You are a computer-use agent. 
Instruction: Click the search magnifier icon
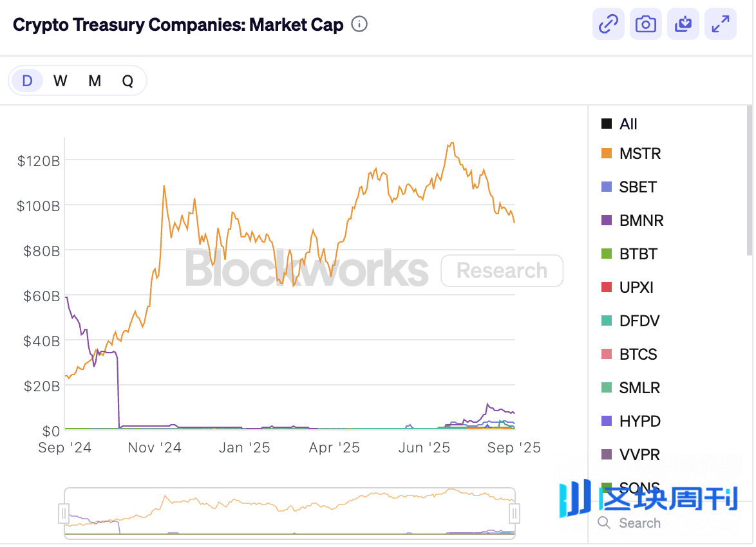pyautogui.click(x=604, y=523)
